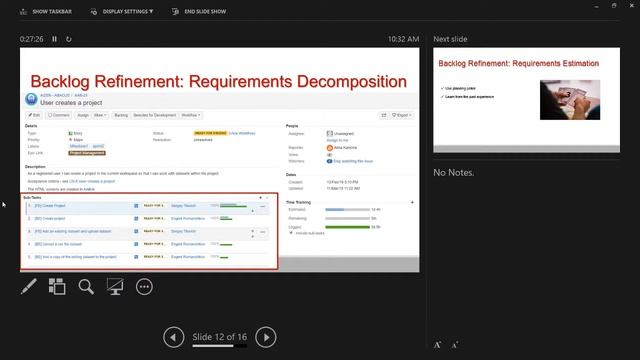Select the pen and laser pointer tools

pos(29,287)
